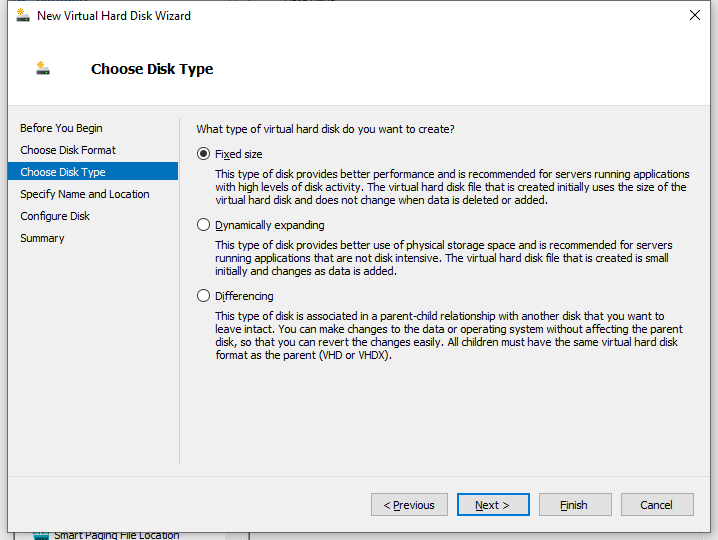Cancel the virtual hard disk wizard
Screen dimensions: 718x540
(x=657, y=505)
